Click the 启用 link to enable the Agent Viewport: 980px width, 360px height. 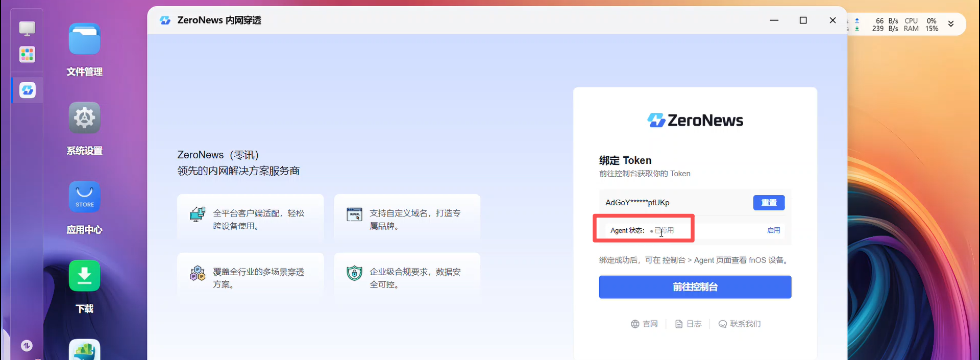(773, 230)
